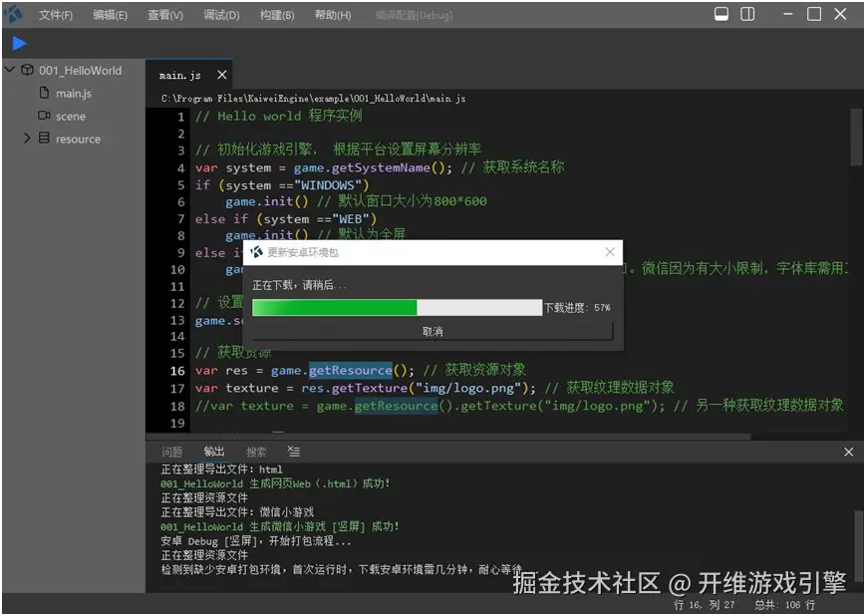Click the highlighted getResource on line 16
Viewport: 866px width, 616px height.
point(350,370)
